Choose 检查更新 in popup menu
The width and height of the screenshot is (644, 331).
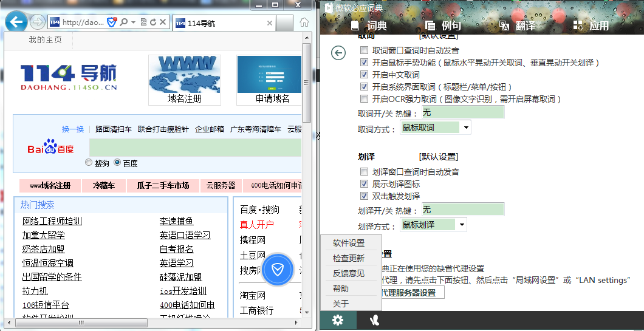tap(349, 258)
